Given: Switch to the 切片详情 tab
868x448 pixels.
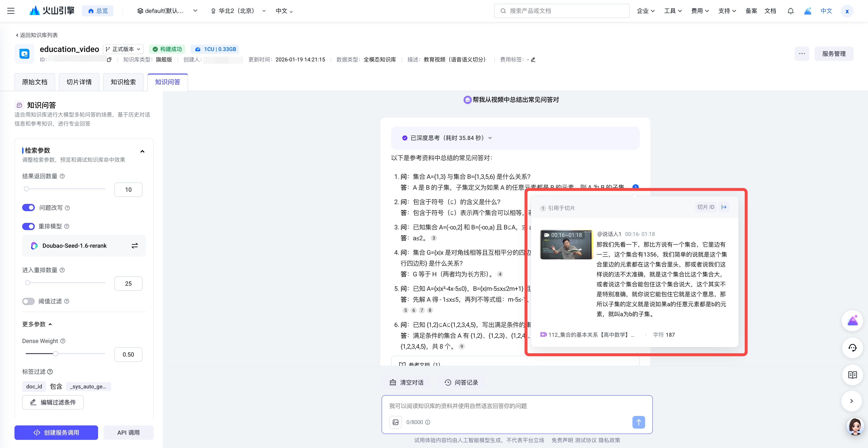Looking at the screenshot, I should pos(79,82).
